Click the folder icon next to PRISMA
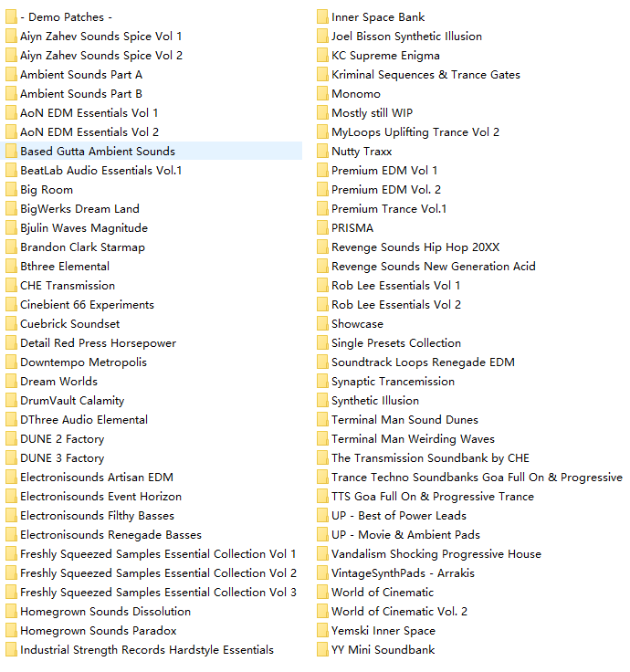The image size is (630, 672). tap(322, 228)
